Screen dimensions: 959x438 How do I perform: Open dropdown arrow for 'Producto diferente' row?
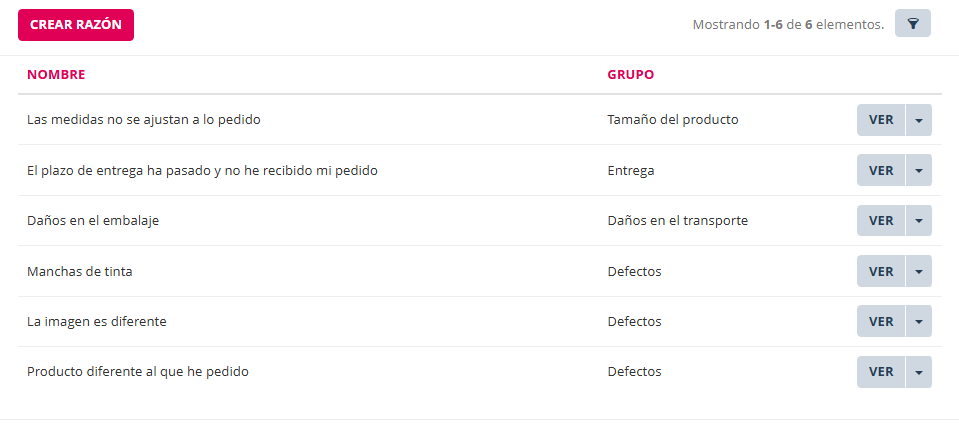[919, 372]
